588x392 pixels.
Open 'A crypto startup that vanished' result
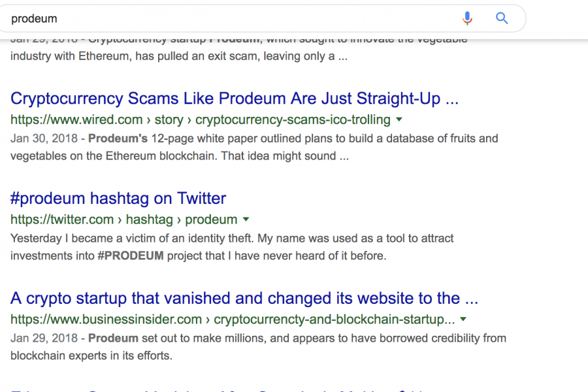click(244, 298)
